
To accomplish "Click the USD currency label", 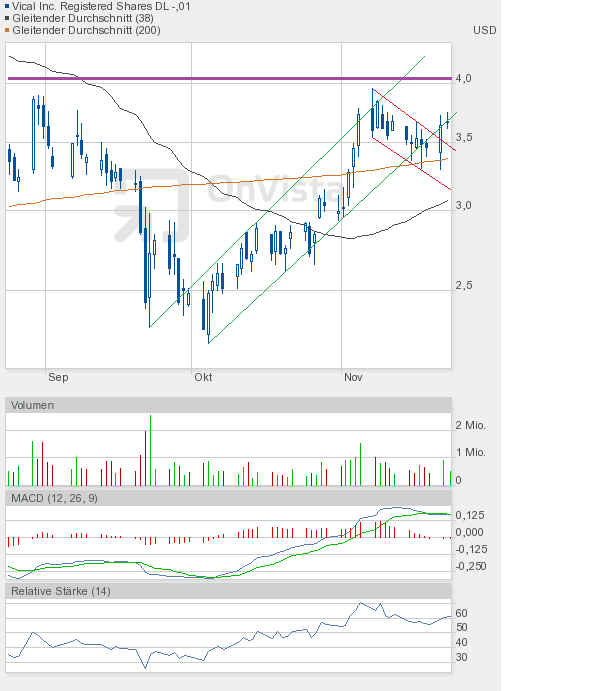I will [484, 30].
